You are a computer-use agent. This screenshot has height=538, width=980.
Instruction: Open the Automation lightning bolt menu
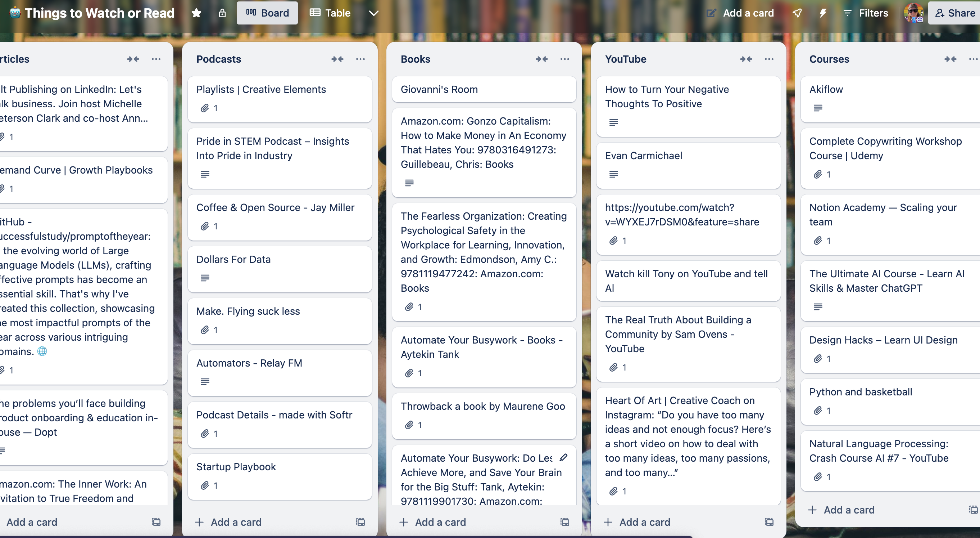tap(822, 13)
